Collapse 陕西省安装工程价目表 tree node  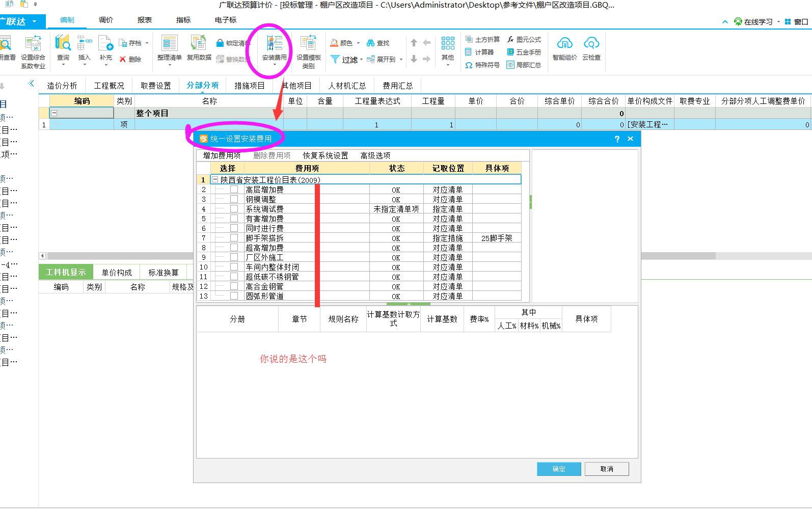(215, 180)
